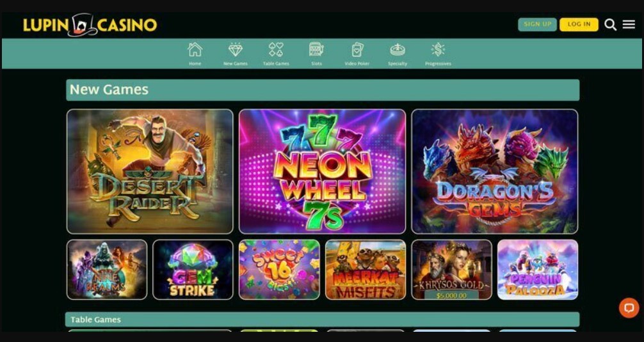Open Khrysos Gold progressive game
Screen dimensions: 644x342
click(x=452, y=269)
